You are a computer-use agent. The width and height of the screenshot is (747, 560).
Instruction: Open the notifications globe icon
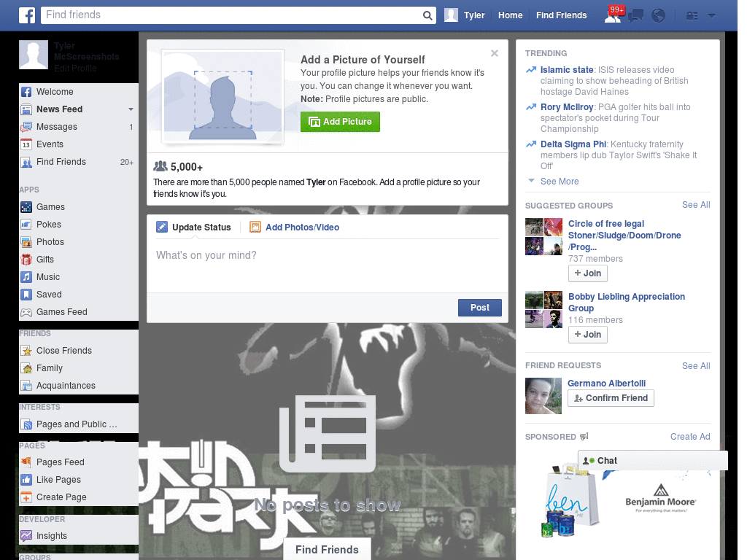click(659, 16)
